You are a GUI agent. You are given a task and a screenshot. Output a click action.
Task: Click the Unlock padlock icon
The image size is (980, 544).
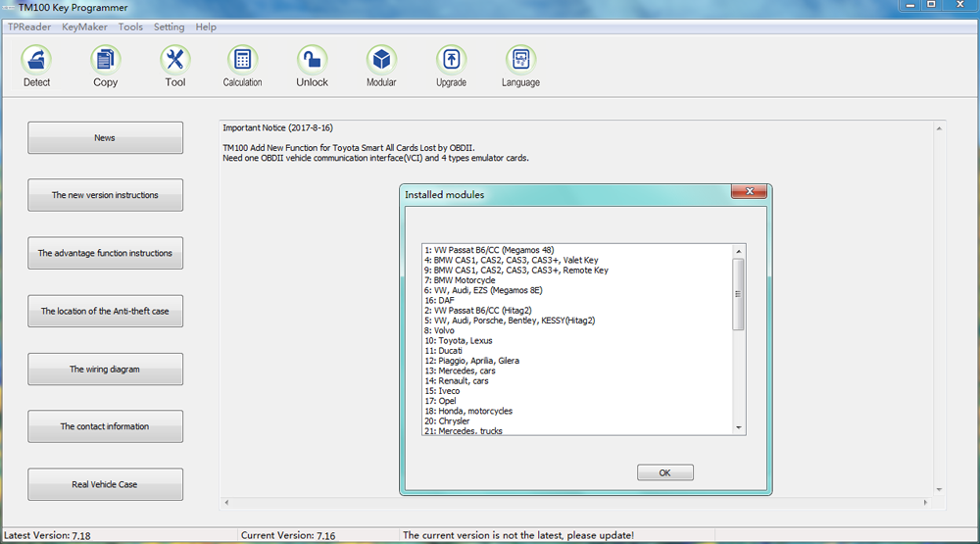pyautogui.click(x=312, y=61)
